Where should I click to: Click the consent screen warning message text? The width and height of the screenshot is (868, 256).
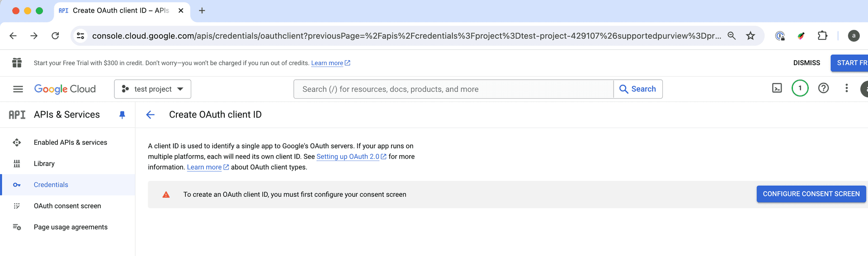point(295,194)
